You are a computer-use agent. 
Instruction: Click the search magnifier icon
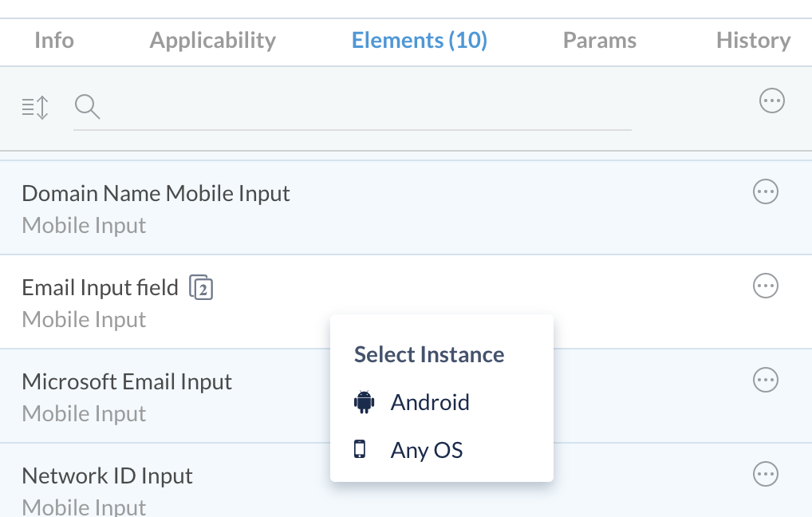click(87, 107)
